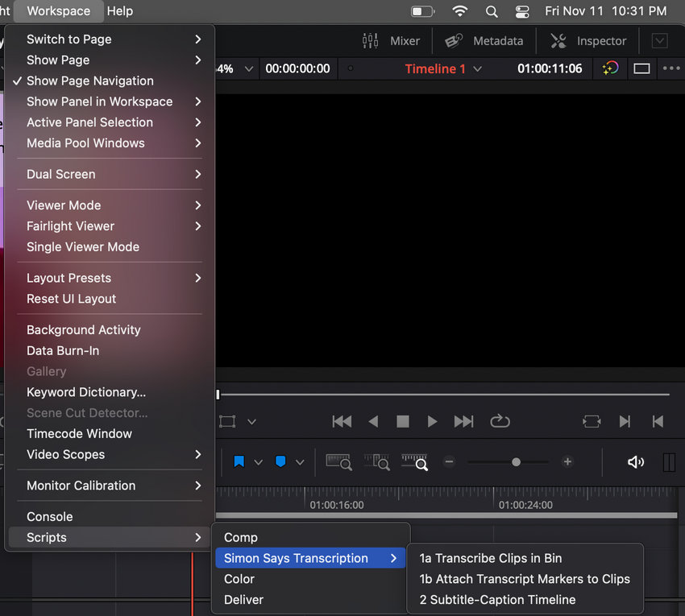Open Timecode Window

coord(110,433)
